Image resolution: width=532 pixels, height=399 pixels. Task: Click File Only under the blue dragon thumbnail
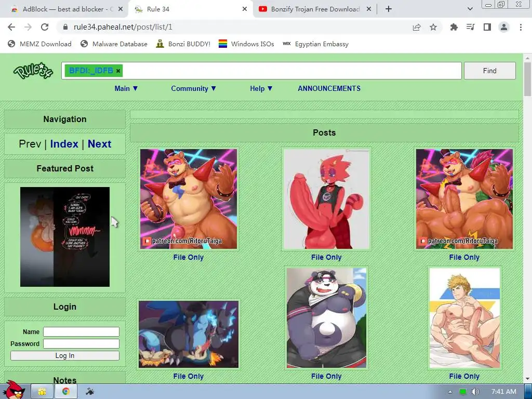[x=188, y=376]
